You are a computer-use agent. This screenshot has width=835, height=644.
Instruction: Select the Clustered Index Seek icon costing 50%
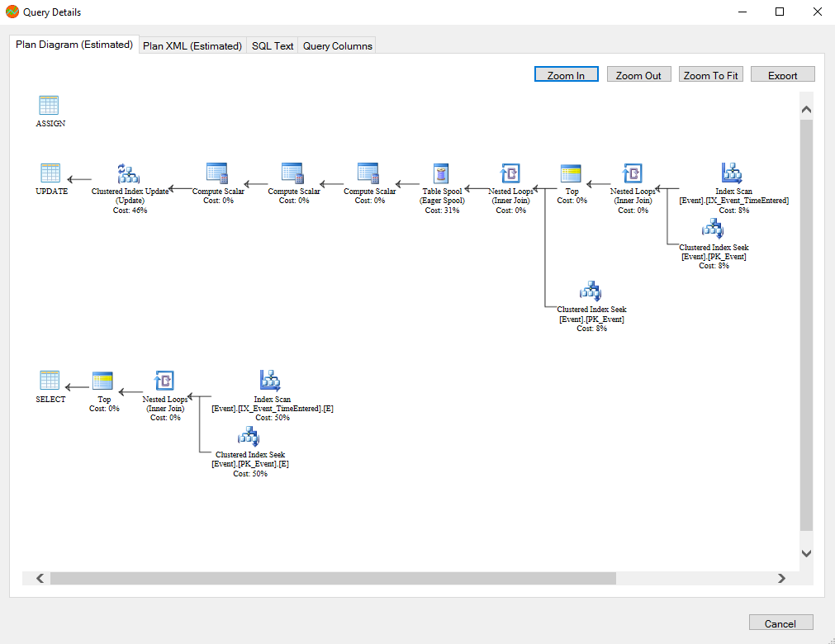click(x=249, y=437)
